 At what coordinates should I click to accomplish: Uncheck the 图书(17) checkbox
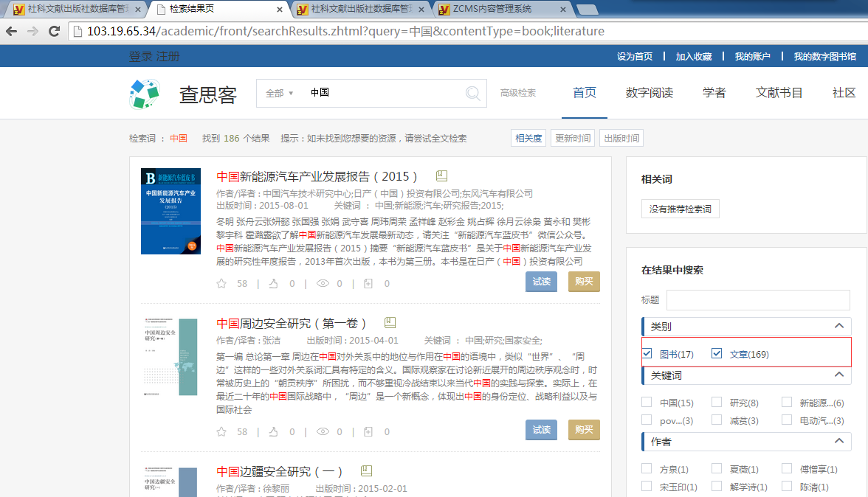[x=647, y=354]
